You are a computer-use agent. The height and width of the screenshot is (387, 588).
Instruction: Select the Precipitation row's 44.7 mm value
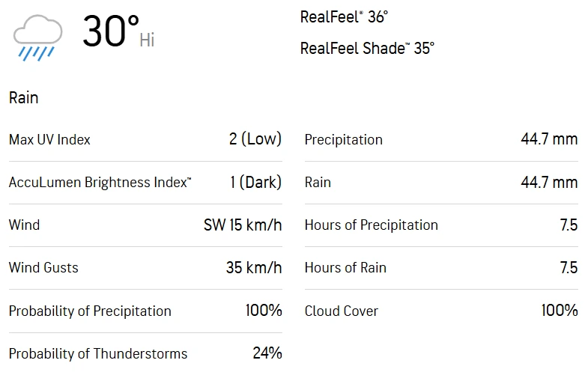click(x=549, y=139)
